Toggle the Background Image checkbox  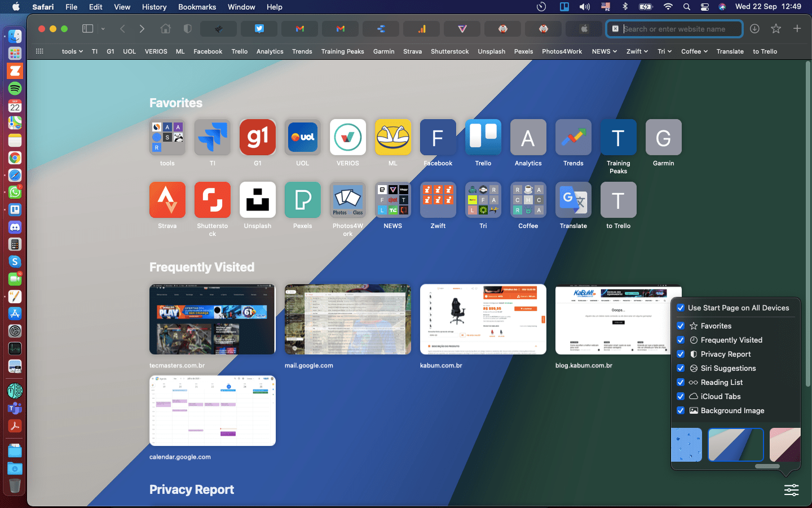pyautogui.click(x=681, y=410)
